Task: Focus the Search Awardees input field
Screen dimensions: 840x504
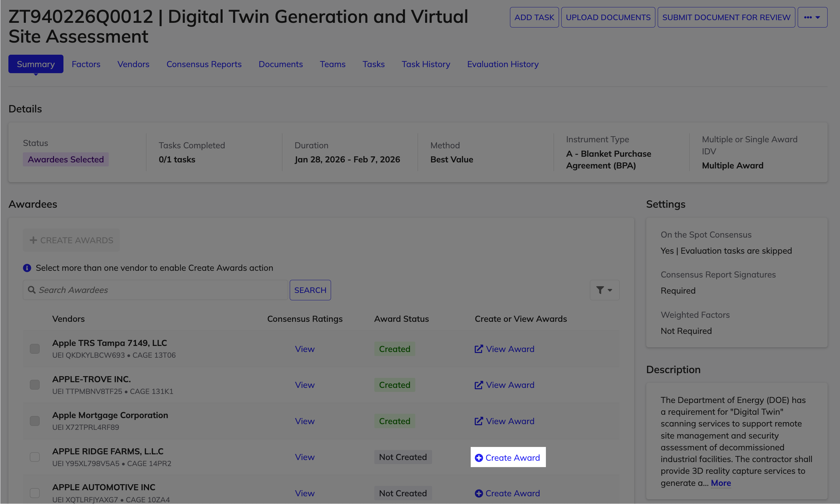Action: coord(155,290)
